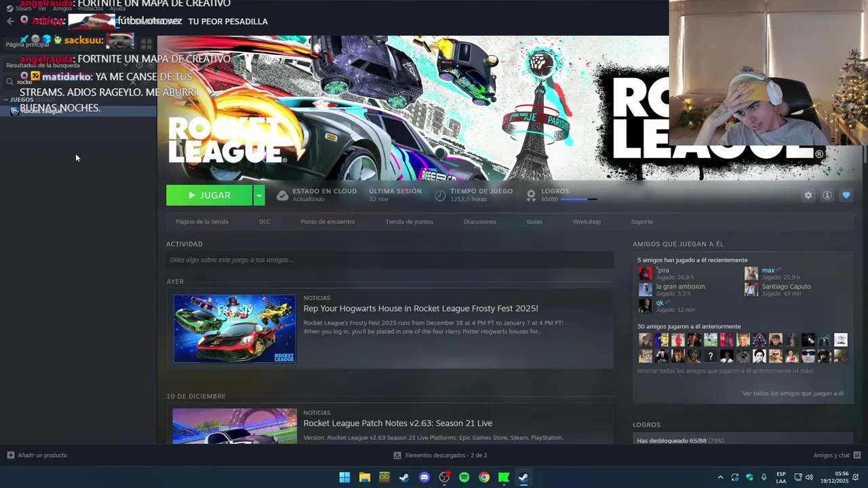Click friend max's avatar
868x488 pixels.
(x=751, y=273)
